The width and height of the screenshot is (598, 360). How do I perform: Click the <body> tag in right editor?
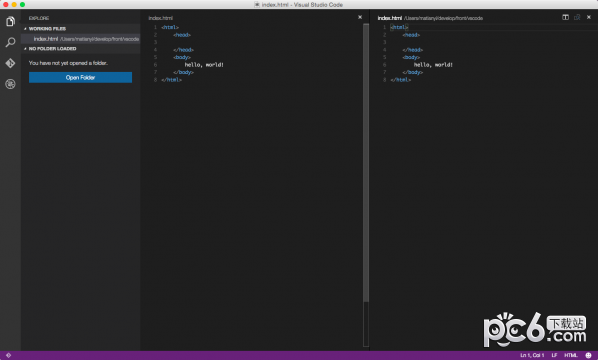coord(411,57)
